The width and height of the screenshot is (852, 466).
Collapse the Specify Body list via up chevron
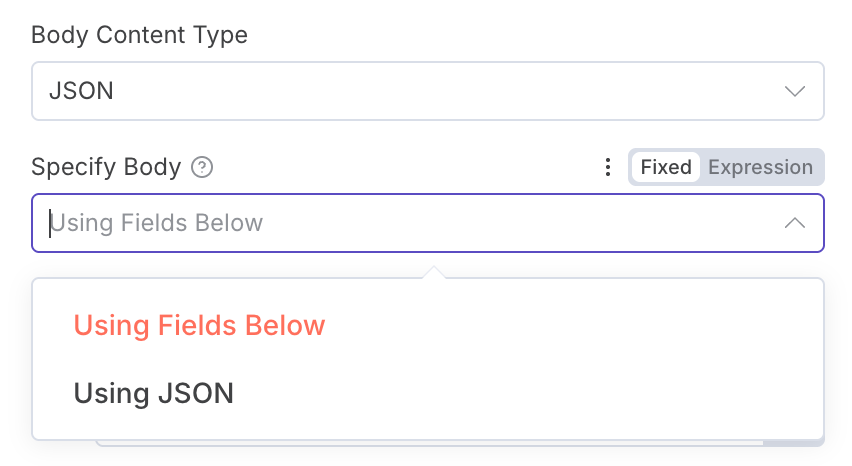click(795, 223)
